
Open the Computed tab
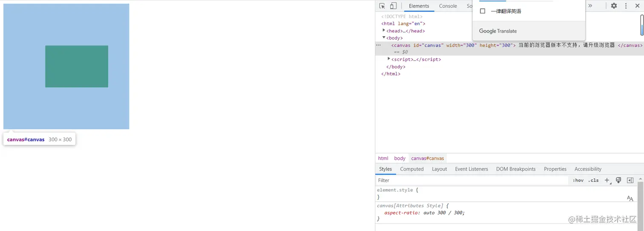click(412, 169)
